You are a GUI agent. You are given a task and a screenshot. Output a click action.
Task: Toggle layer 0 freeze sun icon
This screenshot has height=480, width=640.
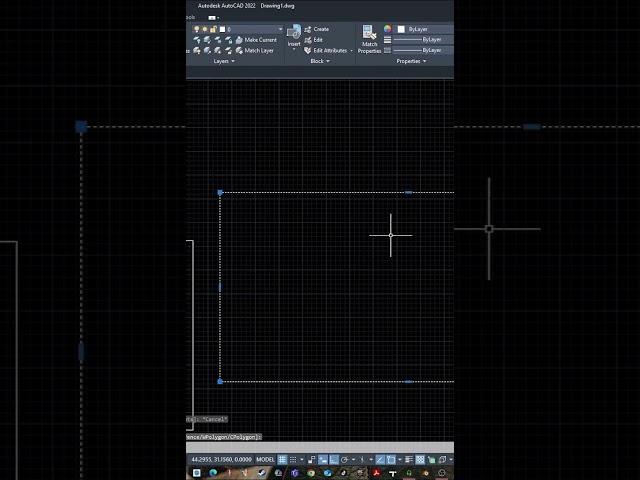pyautogui.click(x=205, y=29)
